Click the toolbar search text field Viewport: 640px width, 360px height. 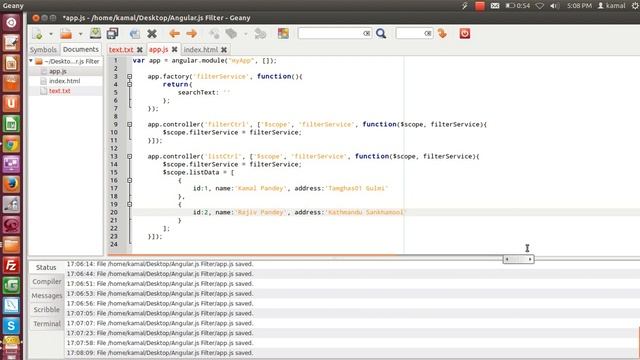[330, 33]
